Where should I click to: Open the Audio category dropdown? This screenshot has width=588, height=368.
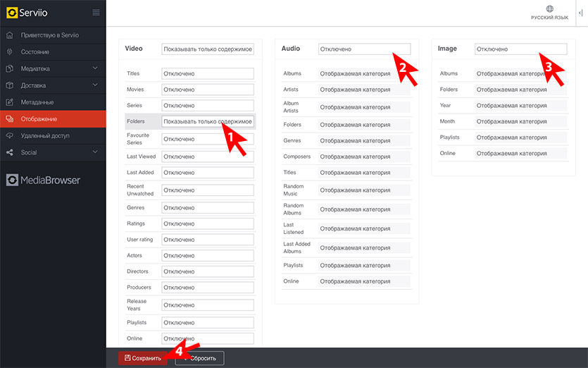365,49
